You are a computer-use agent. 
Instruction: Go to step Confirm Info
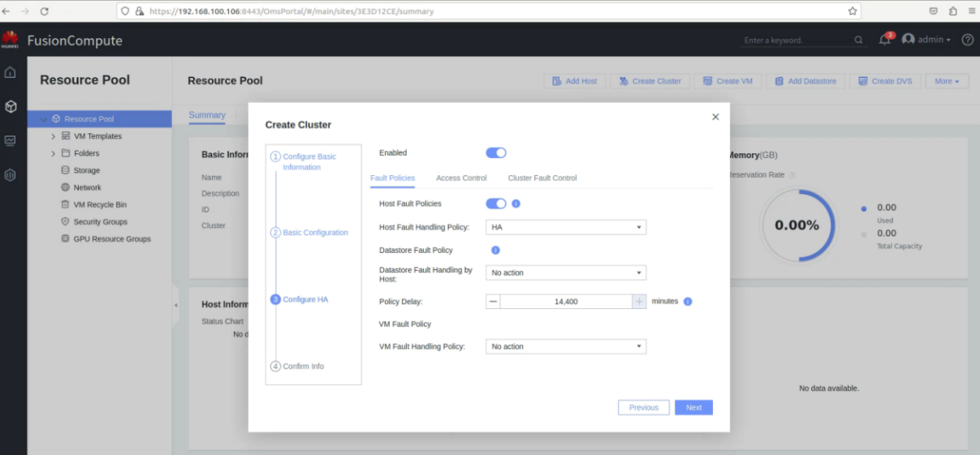point(297,367)
